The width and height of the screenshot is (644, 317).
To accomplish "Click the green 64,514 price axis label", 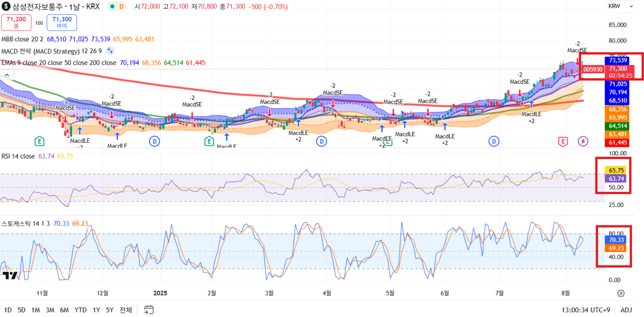I will point(617,126).
